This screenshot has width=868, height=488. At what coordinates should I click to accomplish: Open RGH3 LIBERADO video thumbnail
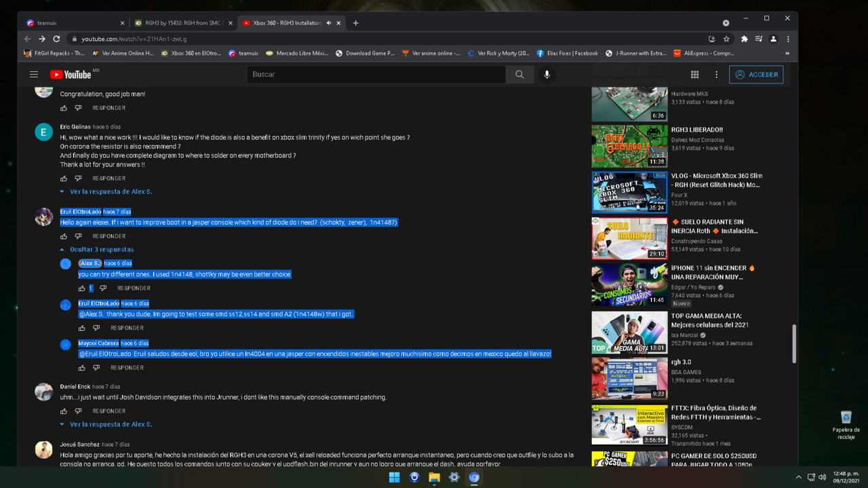tap(629, 146)
